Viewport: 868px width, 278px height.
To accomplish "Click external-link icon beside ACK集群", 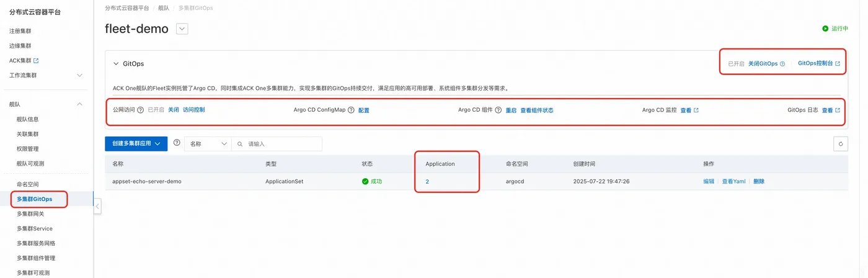I will tap(36, 61).
